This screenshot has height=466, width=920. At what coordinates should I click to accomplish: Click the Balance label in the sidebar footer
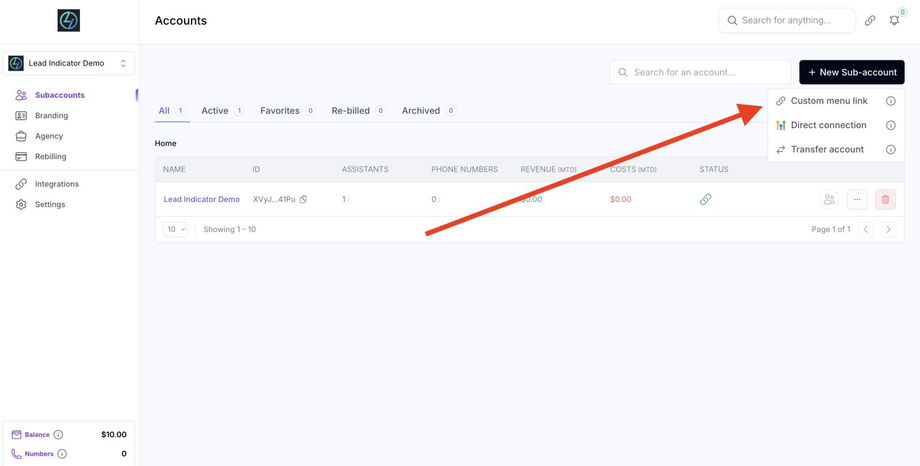pyautogui.click(x=37, y=435)
